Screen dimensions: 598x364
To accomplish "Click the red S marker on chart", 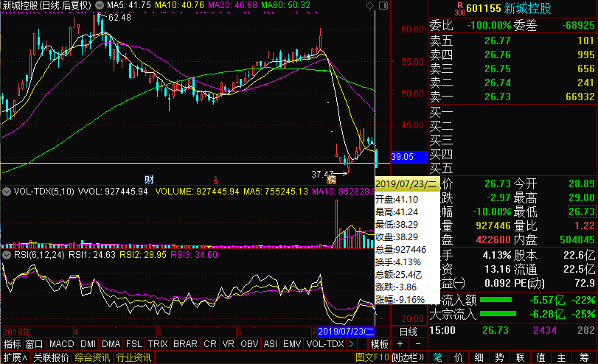I will pyautogui.click(x=216, y=180).
